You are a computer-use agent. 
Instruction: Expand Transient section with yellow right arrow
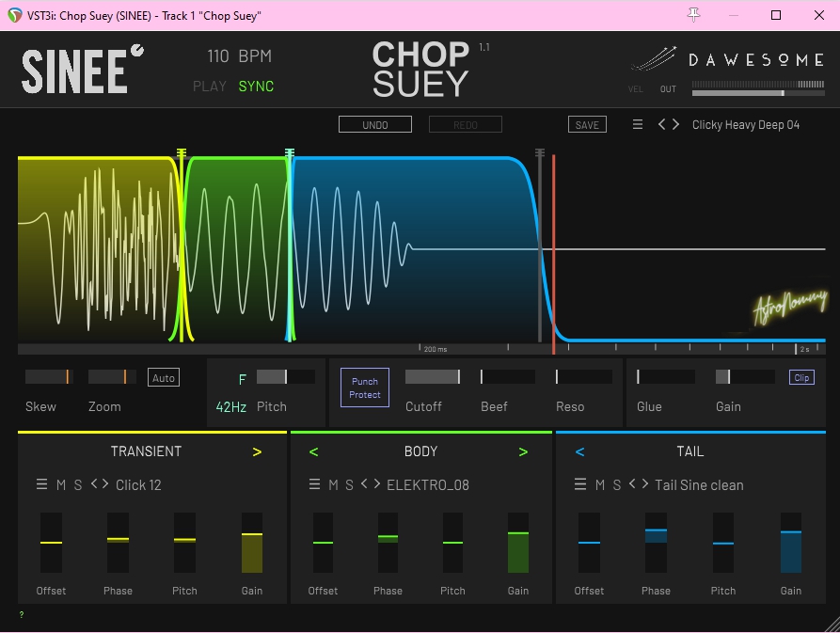tap(257, 452)
